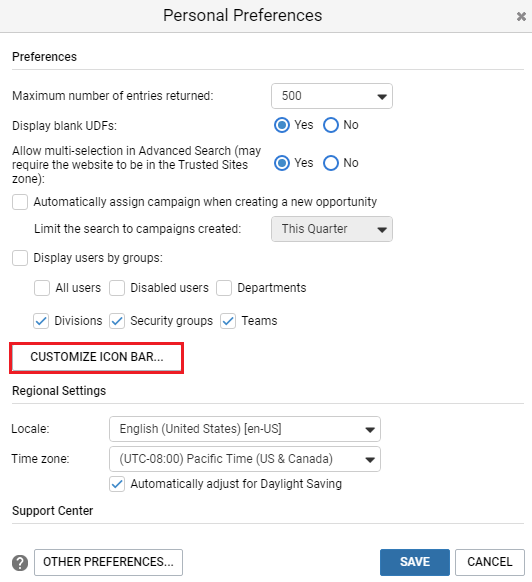
Task: Open Other Preferences
Action: point(108,562)
